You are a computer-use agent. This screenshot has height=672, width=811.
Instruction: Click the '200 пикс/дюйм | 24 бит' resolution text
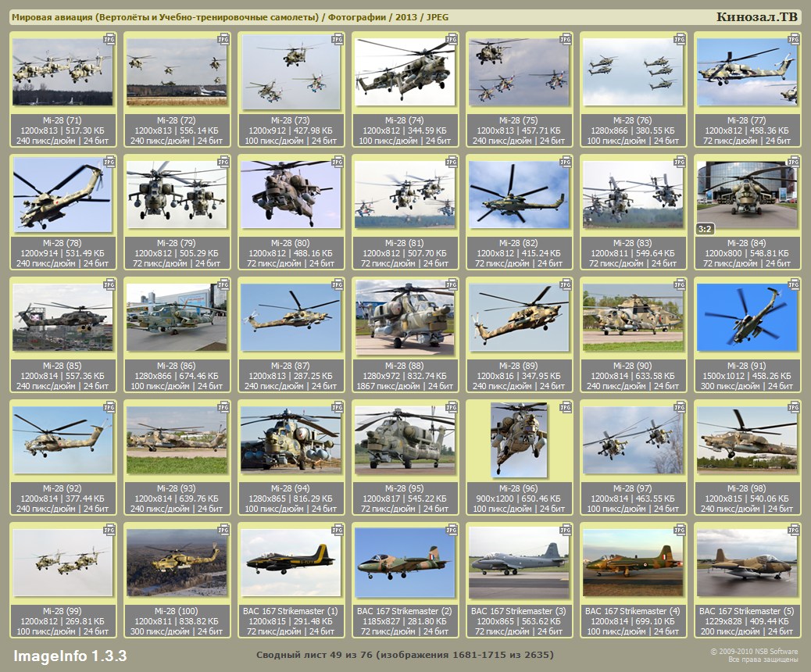pyautogui.click(x=746, y=631)
